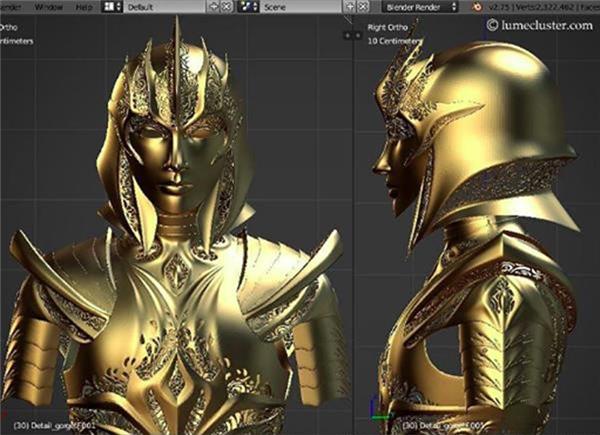Click the v2.75 Verts statistics text

pos(544,7)
